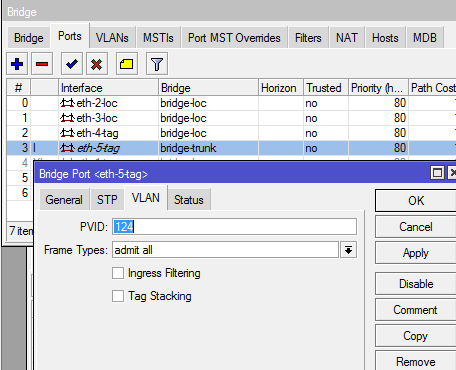Click the eth-3-loc interface icon
Image resolution: width=456 pixels, height=370 pixels.
67,118
